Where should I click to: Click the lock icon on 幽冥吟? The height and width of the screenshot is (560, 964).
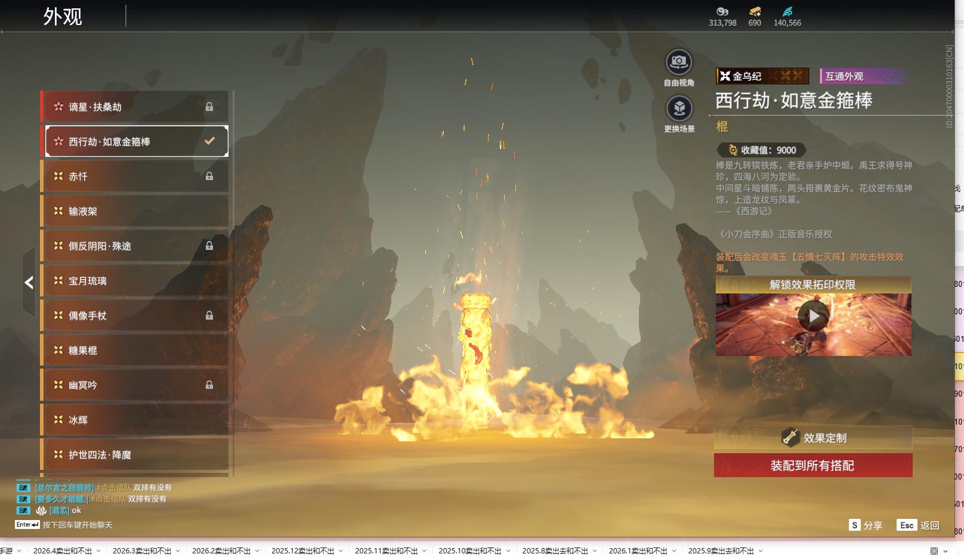point(209,385)
